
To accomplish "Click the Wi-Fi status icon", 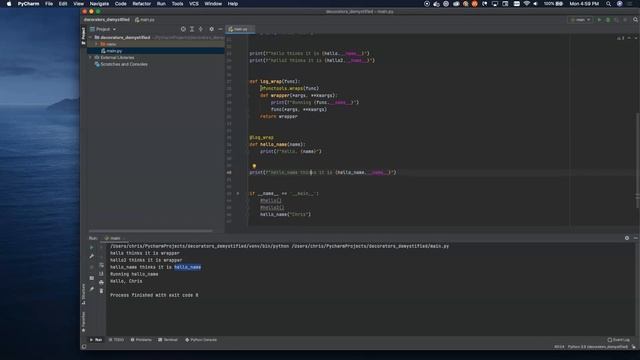I will (527, 4).
